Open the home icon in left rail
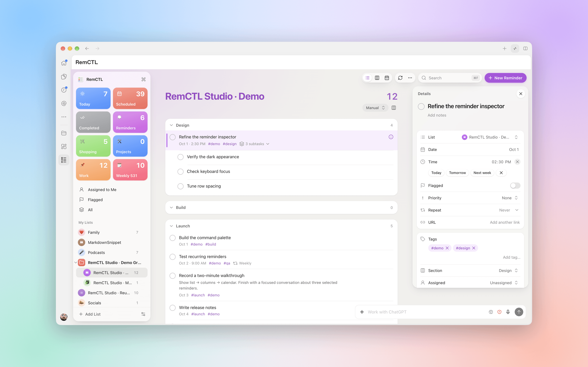Image resolution: width=588 pixels, height=367 pixels. [x=64, y=63]
